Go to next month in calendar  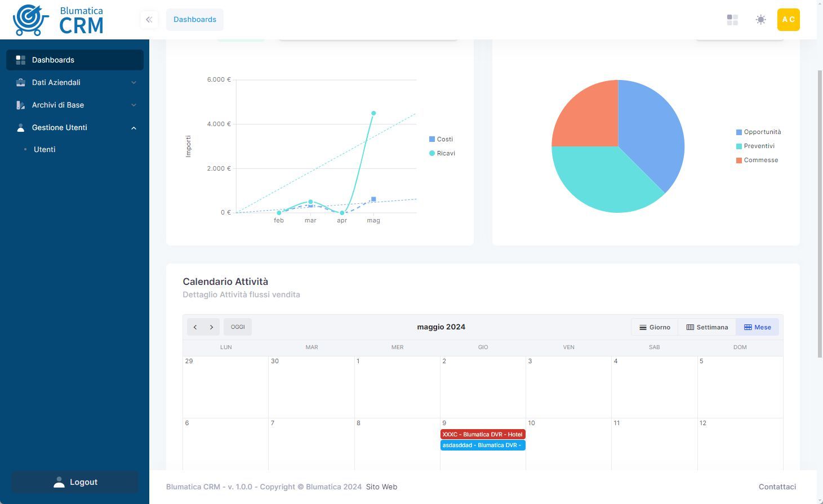click(211, 327)
